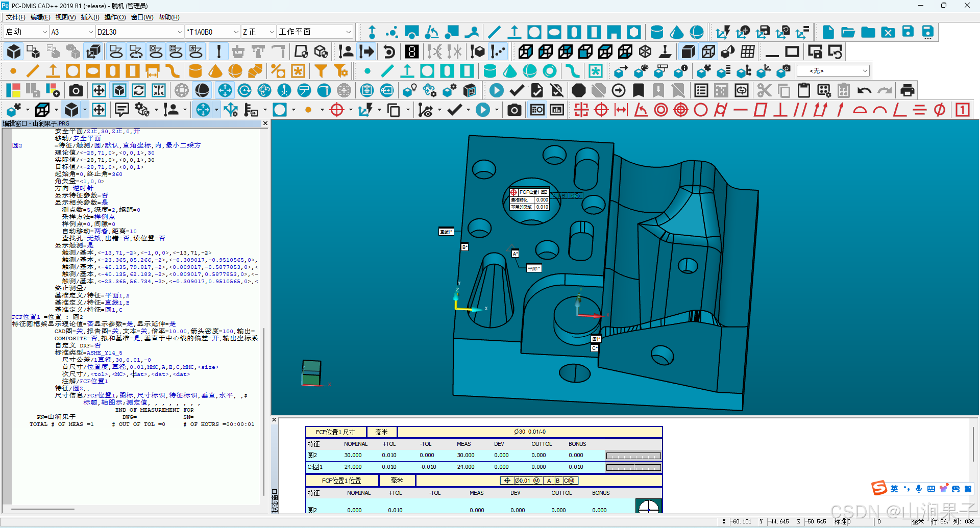Image resolution: width=980 pixels, height=528 pixels.
Task: Select the teal Constructed Line feature
Action: pos(387,71)
